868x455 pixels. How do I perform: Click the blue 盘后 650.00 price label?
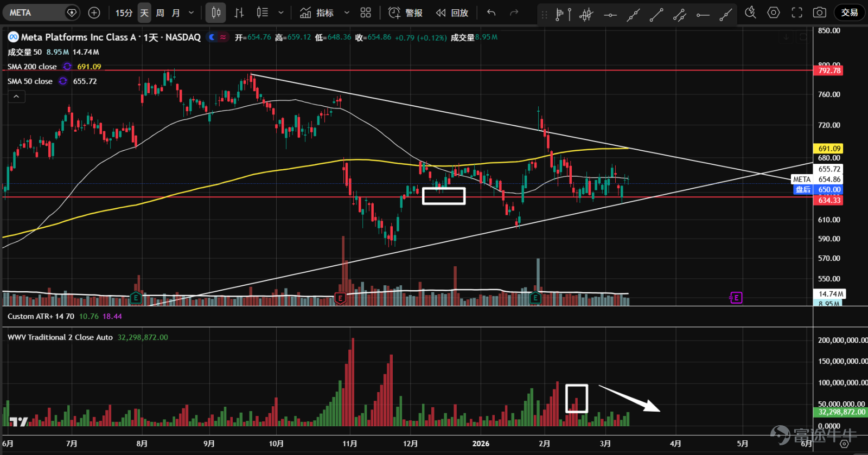pos(818,189)
